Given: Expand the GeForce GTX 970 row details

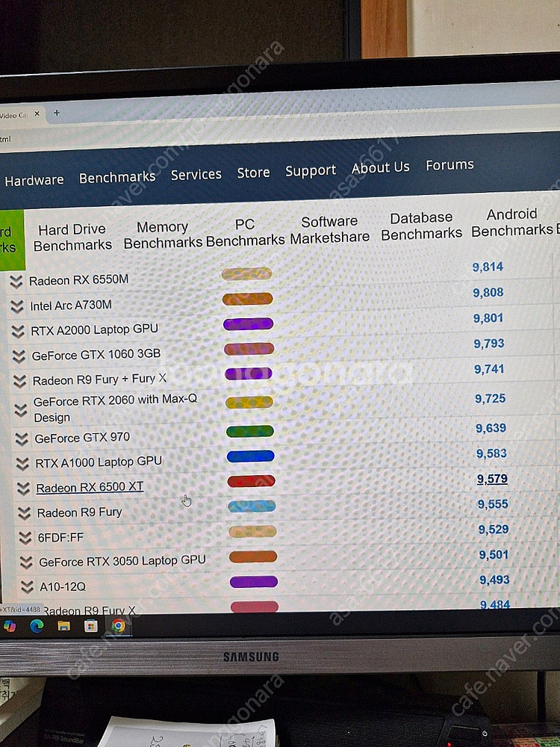Looking at the screenshot, I should [x=21, y=438].
